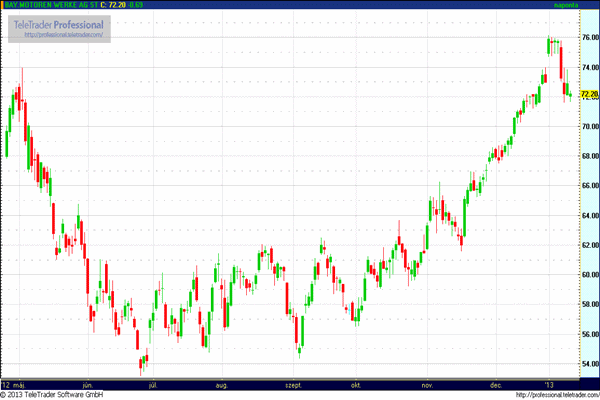Click the 76.00 price axis label
This screenshot has width=600, height=400.
pos(588,39)
